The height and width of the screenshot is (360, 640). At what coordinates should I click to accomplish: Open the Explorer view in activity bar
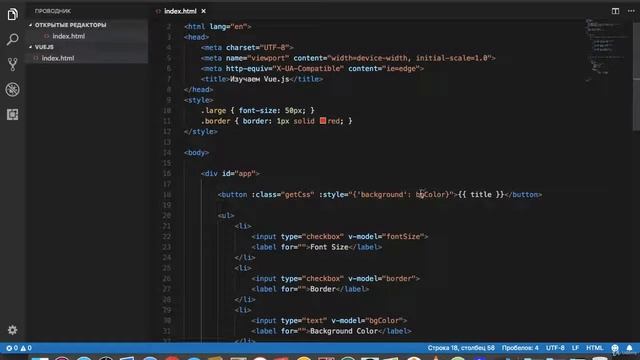[x=12, y=14]
